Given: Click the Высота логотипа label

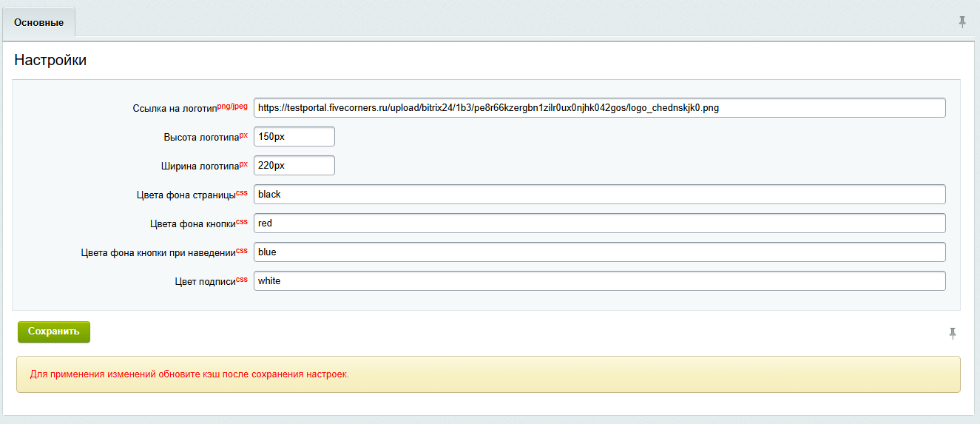Looking at the screenshot, I should point(200,138).
